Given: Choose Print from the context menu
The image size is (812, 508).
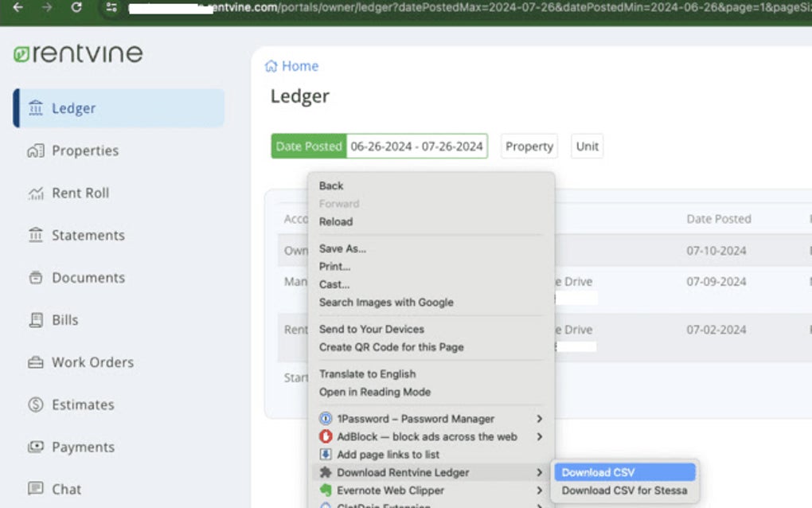Looking at the screenshot, I should tap(334, 266).
